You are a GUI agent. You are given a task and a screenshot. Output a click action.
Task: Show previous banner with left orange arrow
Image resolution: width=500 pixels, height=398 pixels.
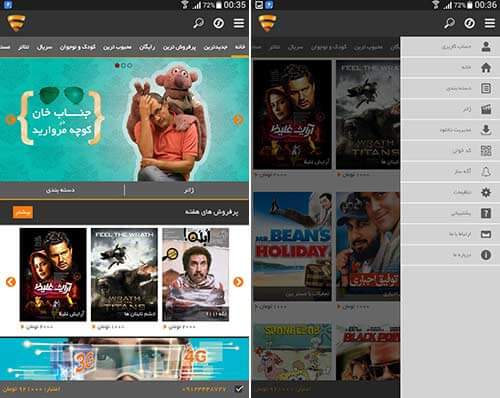coord(11,119)
